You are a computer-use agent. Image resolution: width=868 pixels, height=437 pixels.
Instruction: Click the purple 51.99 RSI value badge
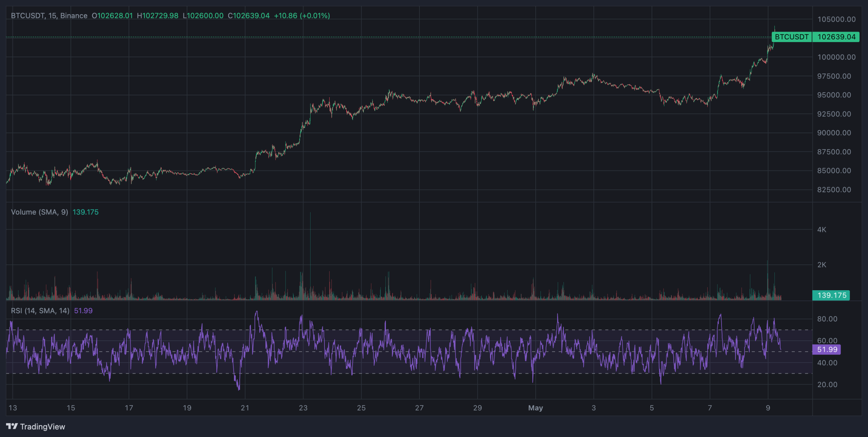826,350
